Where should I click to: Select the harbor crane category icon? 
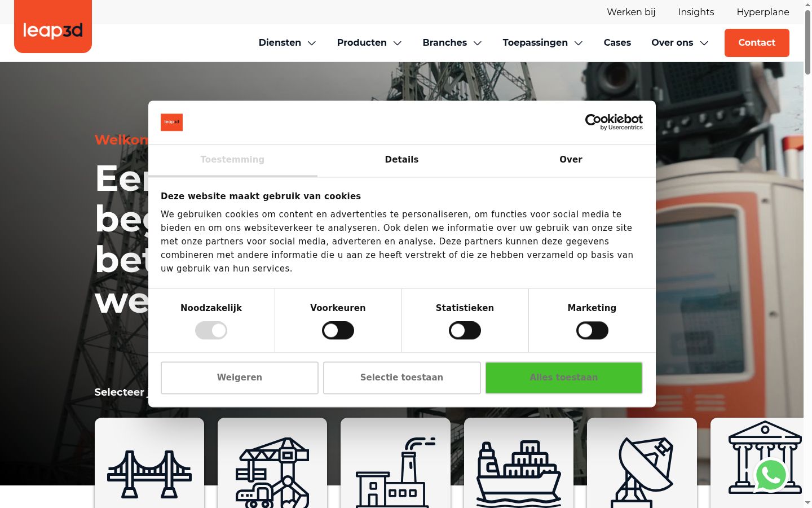click(272, 472)
